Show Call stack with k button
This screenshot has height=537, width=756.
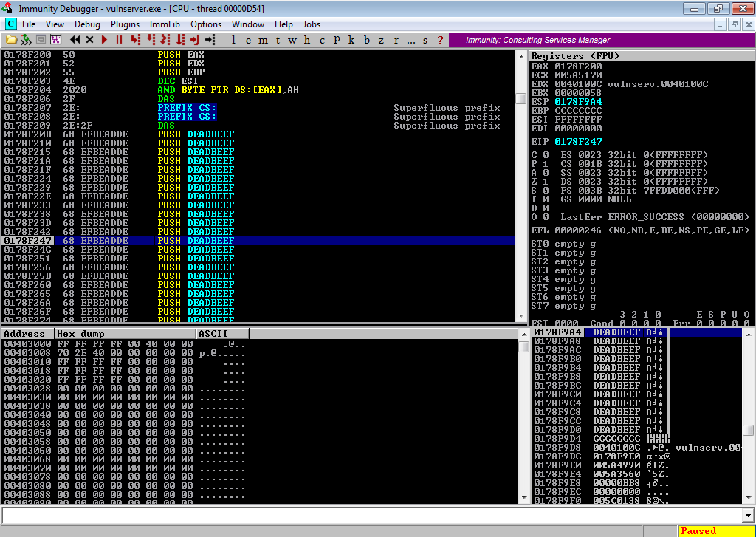[x=351, y=40]
